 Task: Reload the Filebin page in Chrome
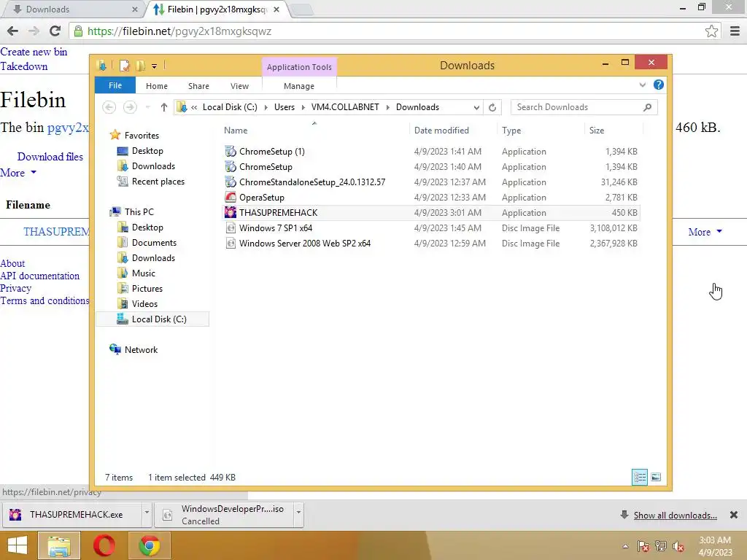pyautogui.click(x=55, y=31)
